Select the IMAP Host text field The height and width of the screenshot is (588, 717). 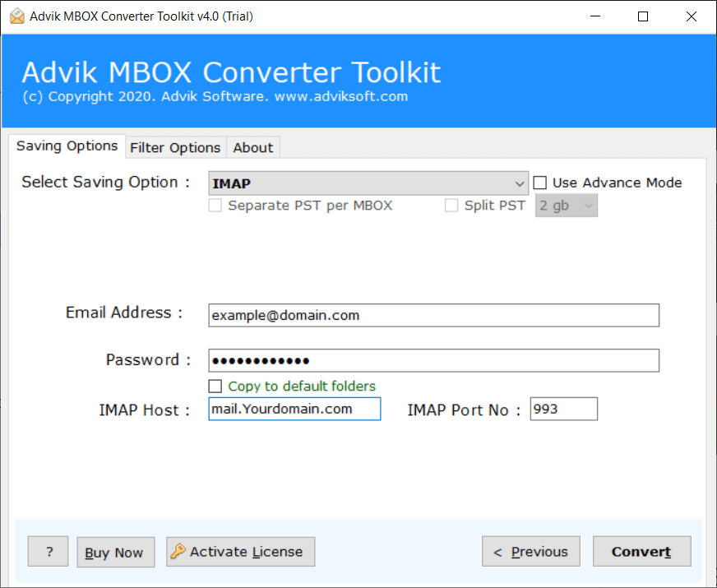[x=294, y=409]
